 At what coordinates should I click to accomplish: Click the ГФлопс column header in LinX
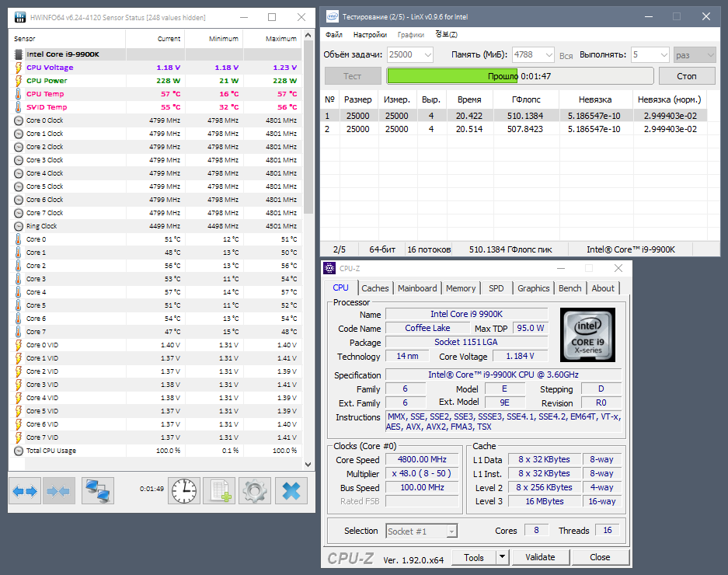(x=526, y=99)
